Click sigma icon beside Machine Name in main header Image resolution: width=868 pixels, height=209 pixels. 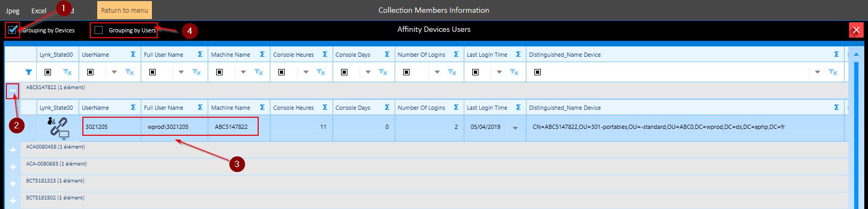coord(262,55)
